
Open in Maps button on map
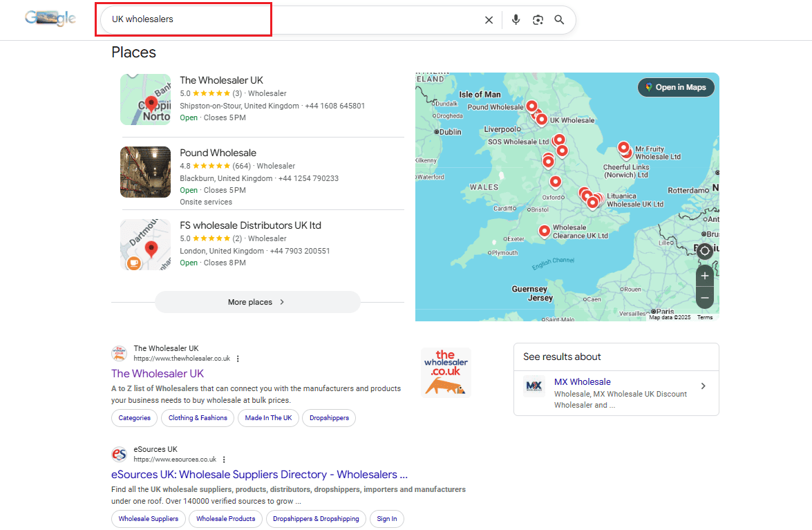(x=676, y=87)
